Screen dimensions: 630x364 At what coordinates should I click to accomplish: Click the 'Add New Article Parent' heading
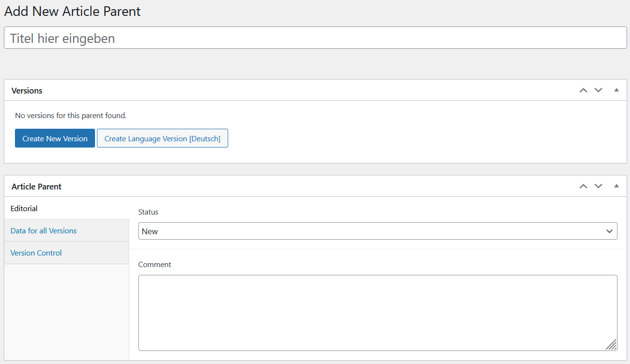pos(72,11)
